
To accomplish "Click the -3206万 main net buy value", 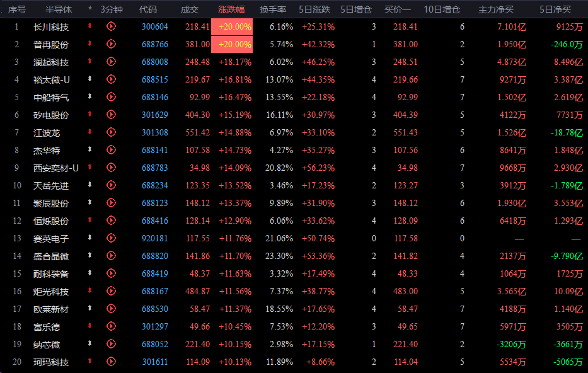I will point(511,344).
